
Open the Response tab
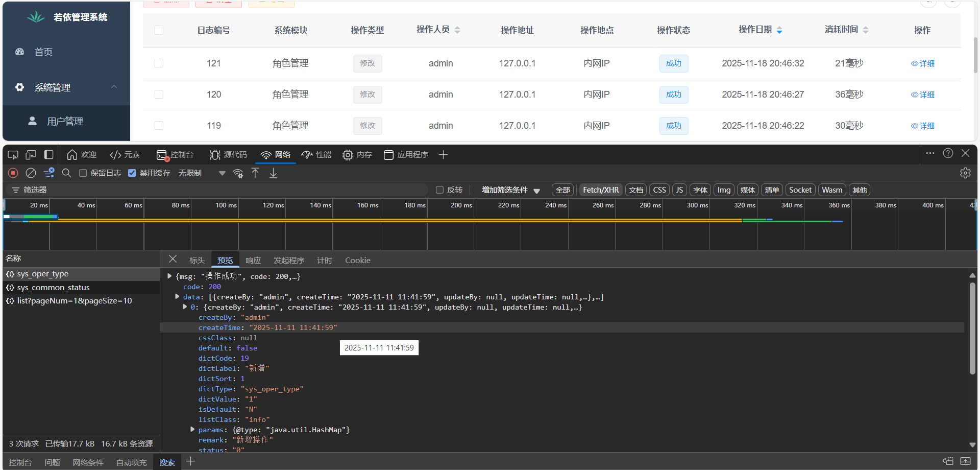[253, 261]
